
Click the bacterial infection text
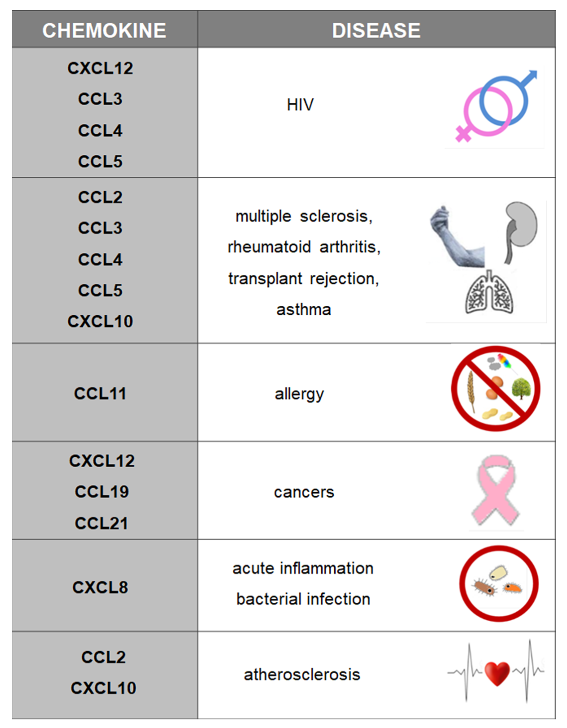tap(303, 599)
